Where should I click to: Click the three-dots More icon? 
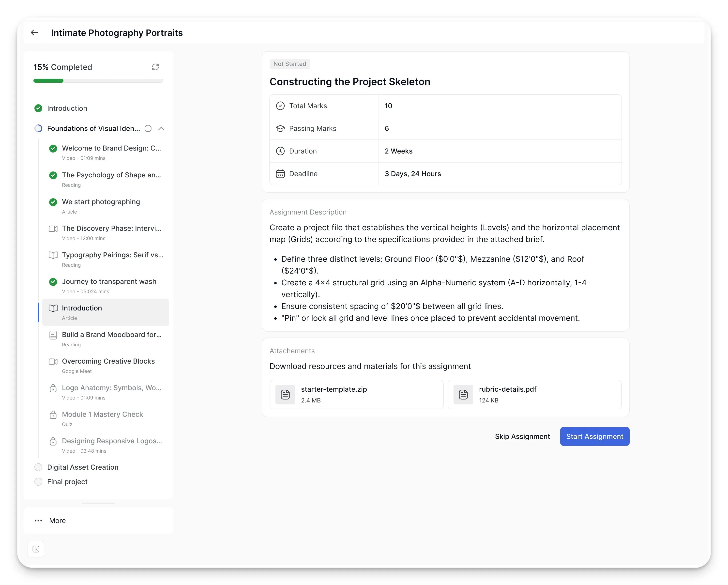[x=39, y=521]
